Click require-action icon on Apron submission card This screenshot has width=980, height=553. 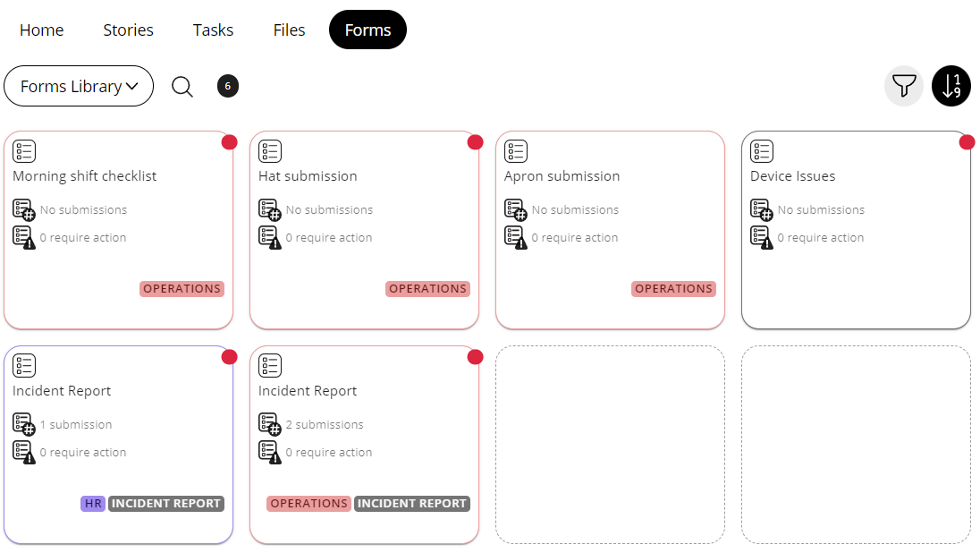pyautogui.click(x=516, y=238)
